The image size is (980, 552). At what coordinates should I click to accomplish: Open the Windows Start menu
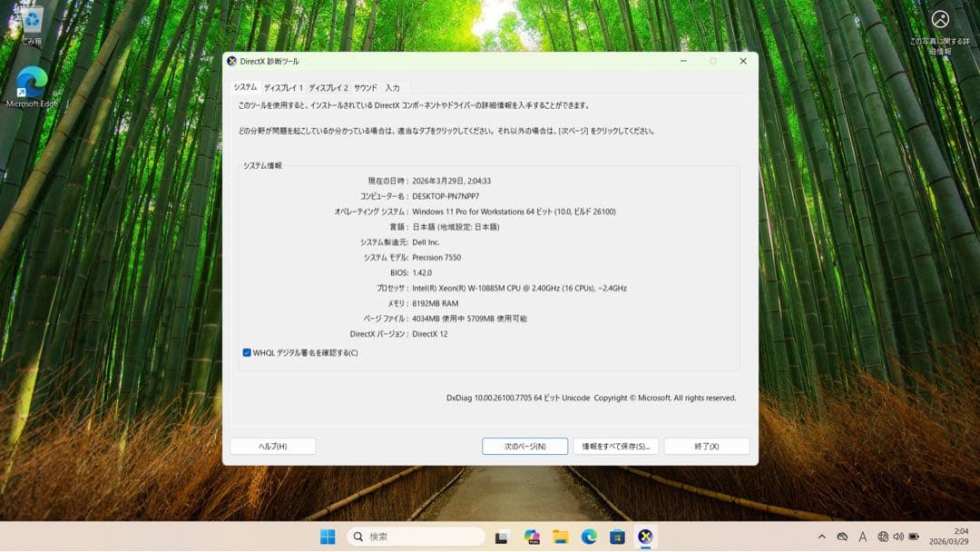[328, 537]
